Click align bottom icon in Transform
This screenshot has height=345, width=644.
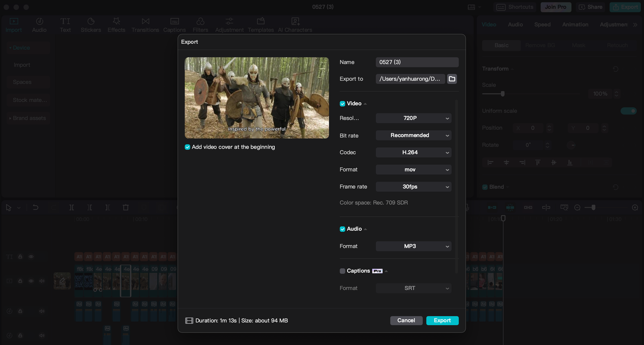[570, 162]
